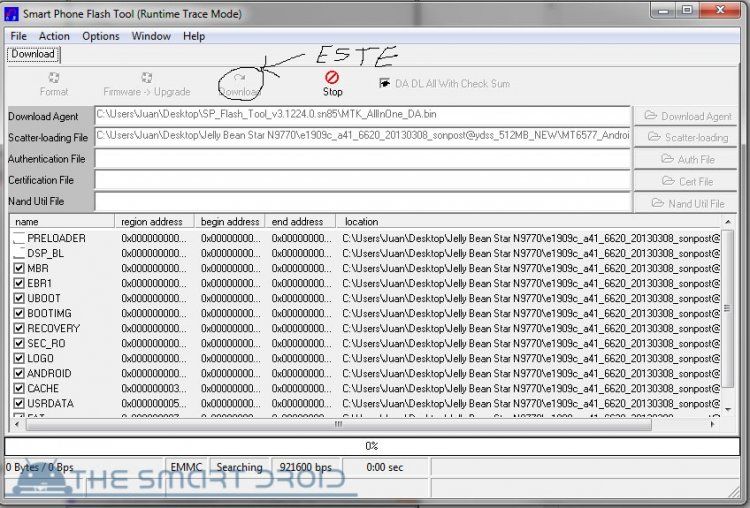This screenshot has height=508, width=750.
Task: Click the Download Agent browse button label
Action: (696, 116)
